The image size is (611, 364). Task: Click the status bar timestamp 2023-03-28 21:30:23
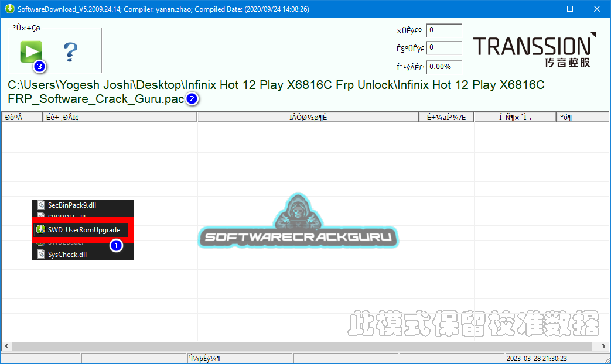(536, 359)
